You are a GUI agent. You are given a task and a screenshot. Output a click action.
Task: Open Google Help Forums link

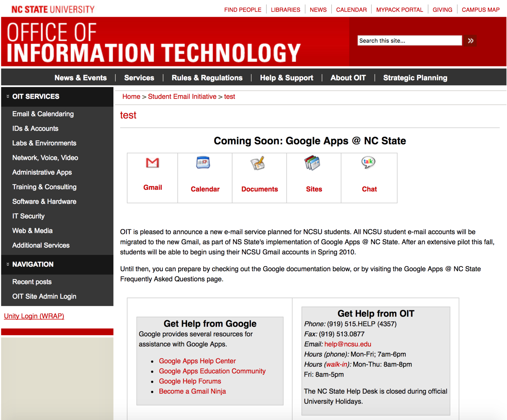click(190, 381)
